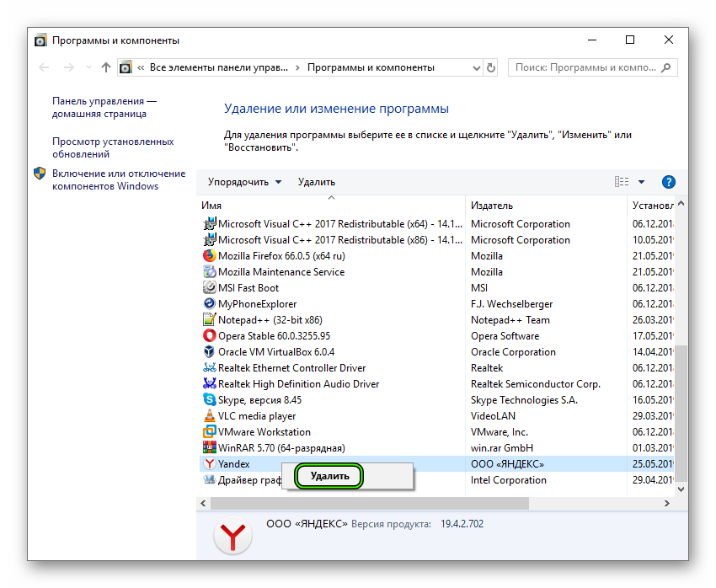Select the Skype, версия 8.45 entry

click(x=436, y=399)
